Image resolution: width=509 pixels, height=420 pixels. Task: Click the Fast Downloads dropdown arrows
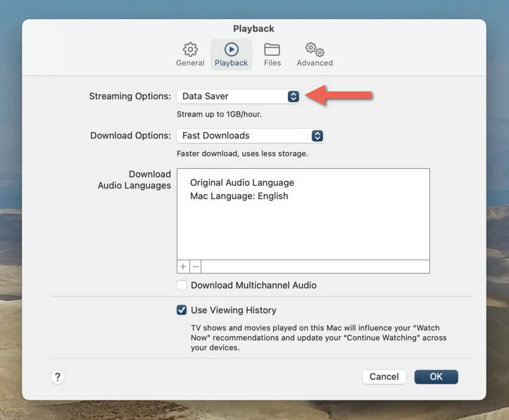click(x=318, y=136)
